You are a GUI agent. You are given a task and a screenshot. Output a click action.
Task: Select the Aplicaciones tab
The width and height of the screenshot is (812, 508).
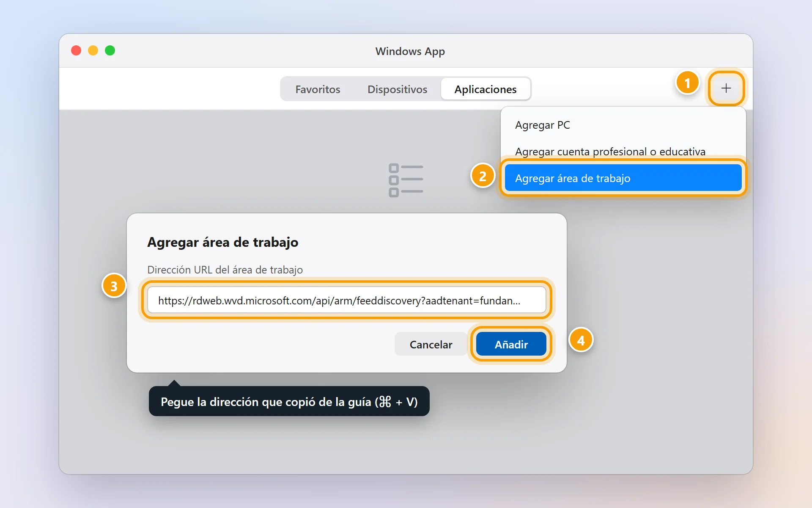pyautogui.click(x=485, y=89)
